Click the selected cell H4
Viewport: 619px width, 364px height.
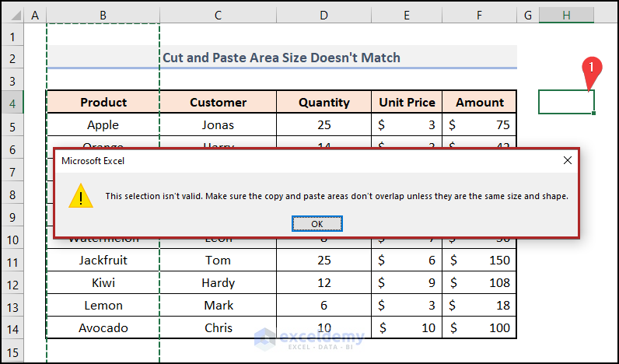point(566,102)
